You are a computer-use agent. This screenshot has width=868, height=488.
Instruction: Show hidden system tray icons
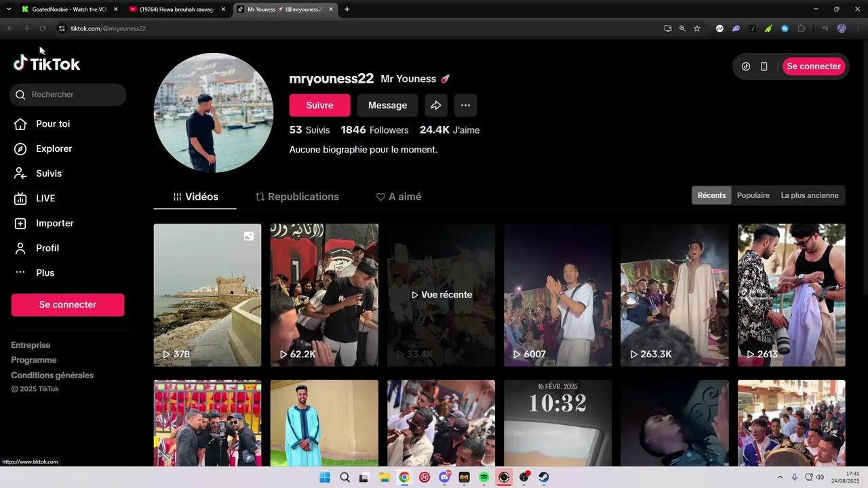click(x=780, y=477)
